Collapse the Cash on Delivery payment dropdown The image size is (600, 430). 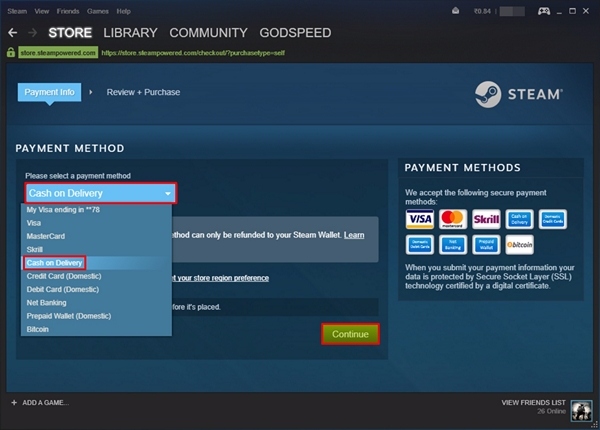[100, 192]
